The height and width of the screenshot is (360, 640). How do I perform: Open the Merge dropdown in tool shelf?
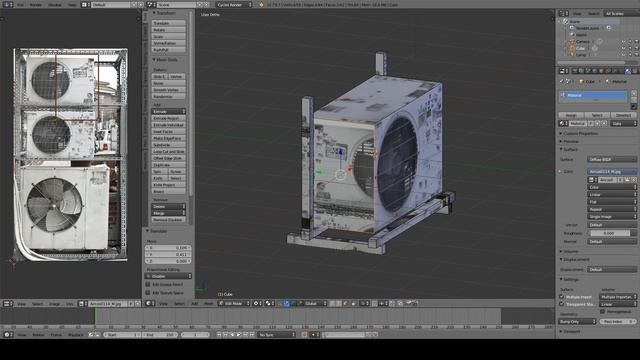(169, 213)
